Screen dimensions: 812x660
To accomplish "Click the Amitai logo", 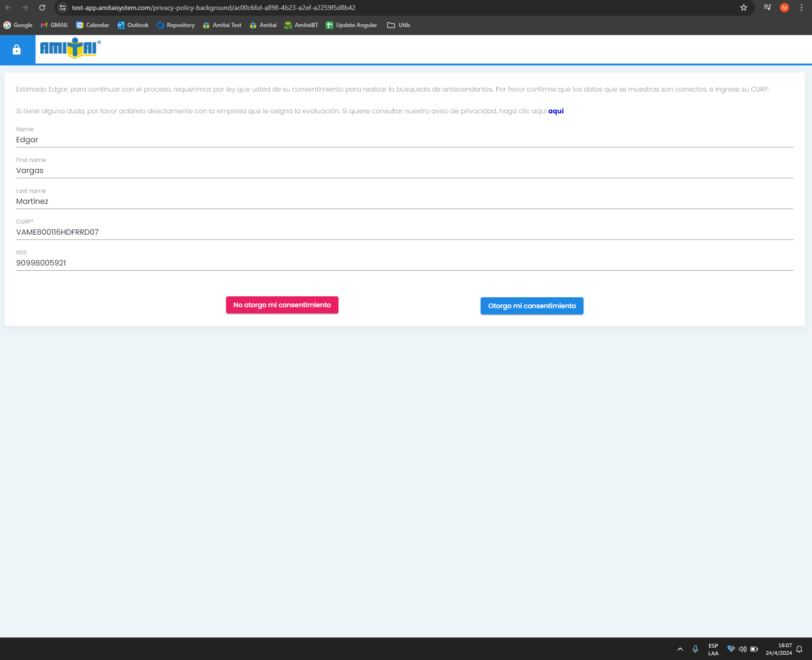I will 70,48.
